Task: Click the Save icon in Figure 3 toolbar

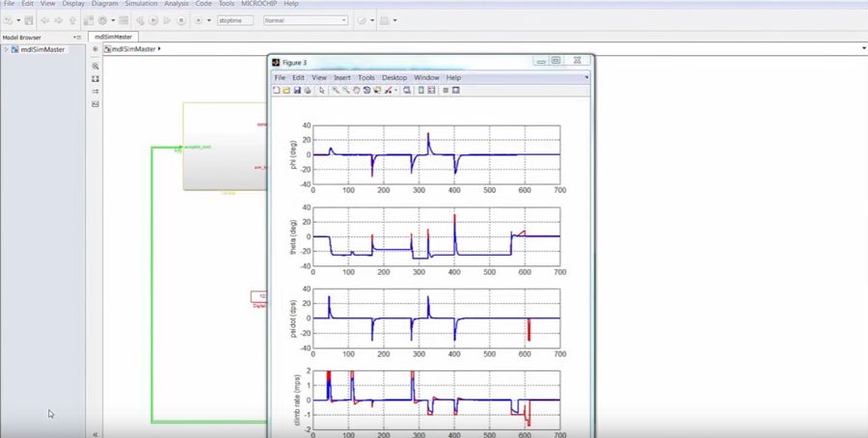Action: (x=296, y=90)
